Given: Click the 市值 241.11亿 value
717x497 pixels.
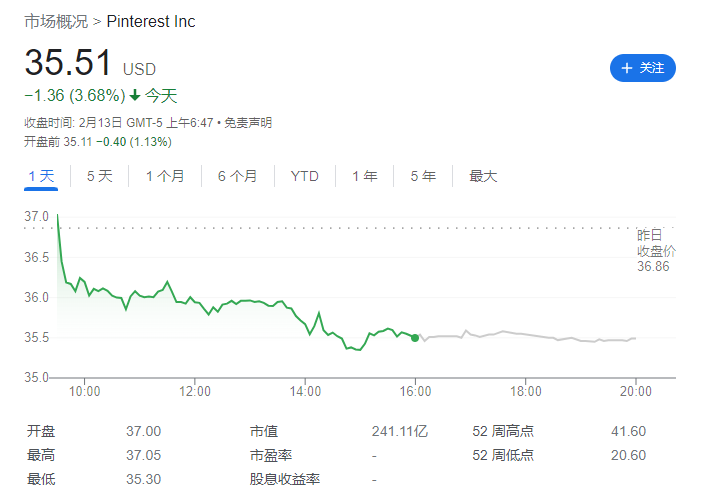Looking at the screenshot, I should 399,432.
